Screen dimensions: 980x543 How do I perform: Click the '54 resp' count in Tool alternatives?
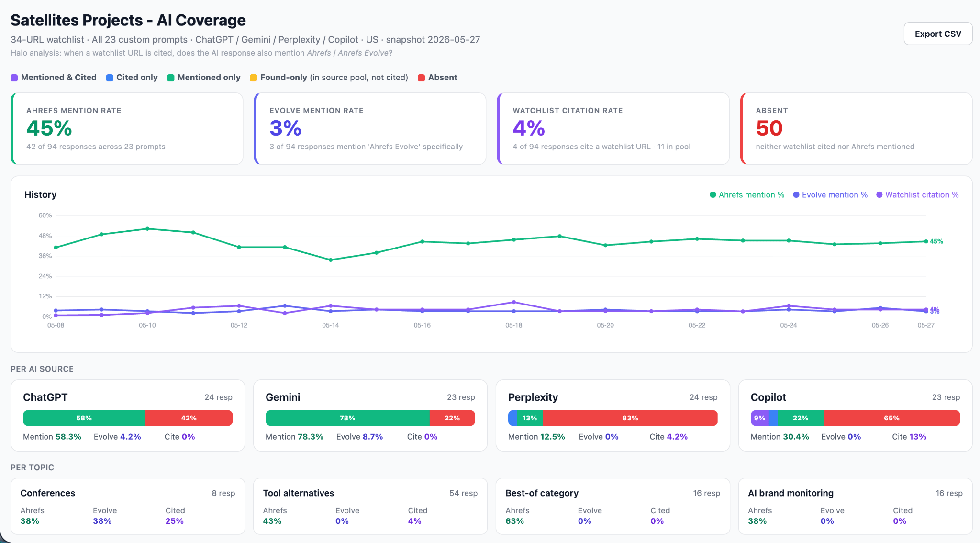463,493
